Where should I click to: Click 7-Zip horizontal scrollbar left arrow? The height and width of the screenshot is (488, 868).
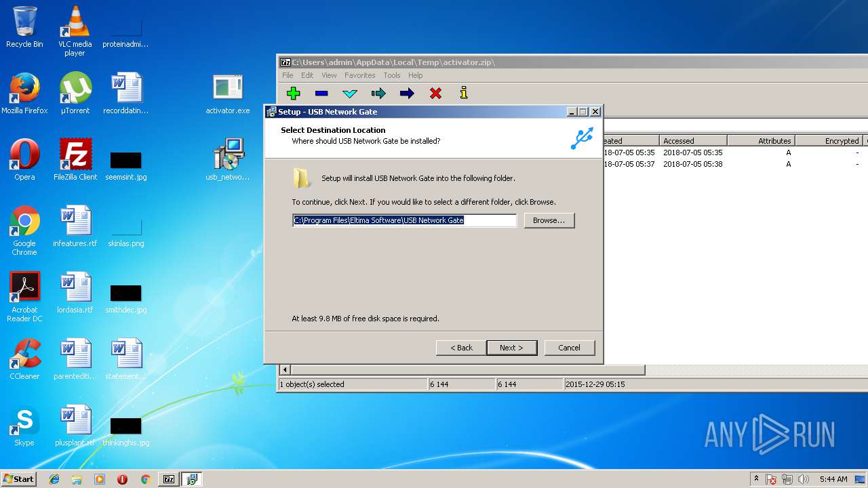pyautogui.click(x=285, y=370)
